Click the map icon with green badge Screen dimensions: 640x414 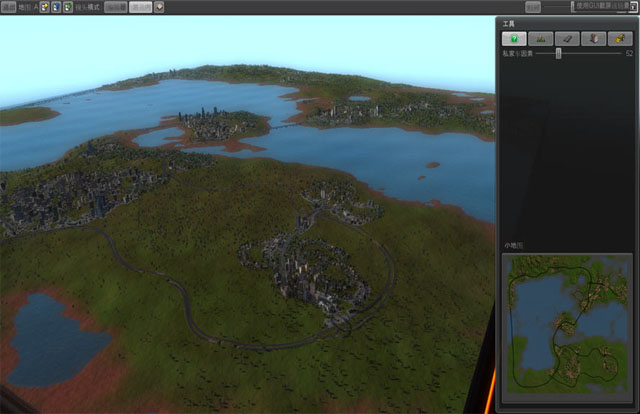click(x=68, y=7)
